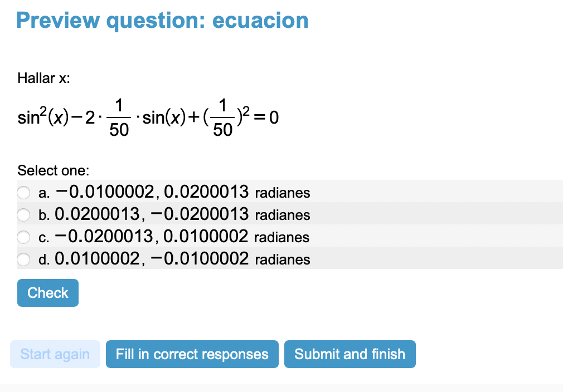
Task: Click answer text '0.0200013, −0.0200013 radianes'
Action: pos(183,215)
